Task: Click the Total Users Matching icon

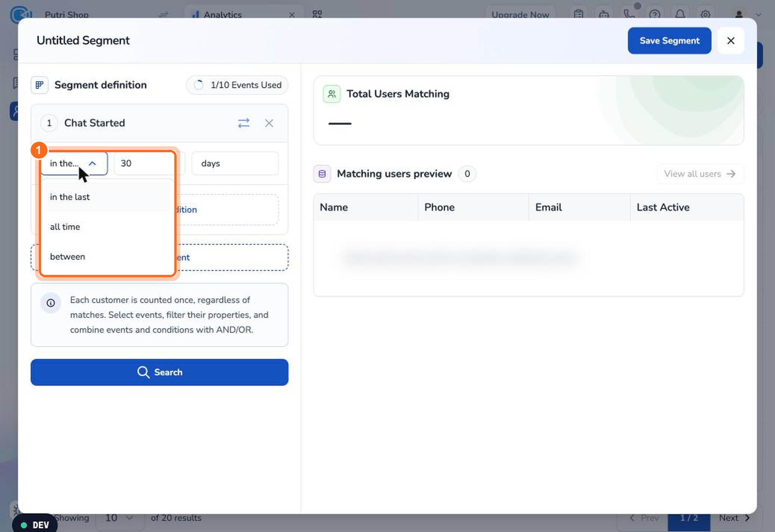Action: (x=332, y=94)
